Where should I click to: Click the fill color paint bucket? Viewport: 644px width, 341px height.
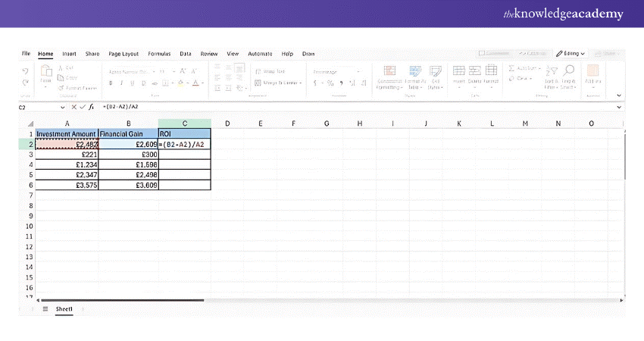(x=182, y=83)
